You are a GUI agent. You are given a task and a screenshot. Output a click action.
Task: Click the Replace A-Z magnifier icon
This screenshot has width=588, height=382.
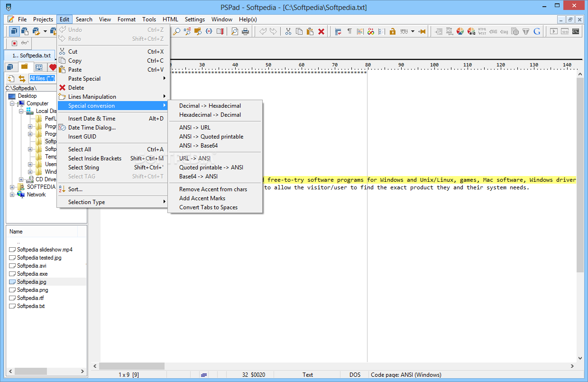187,31
